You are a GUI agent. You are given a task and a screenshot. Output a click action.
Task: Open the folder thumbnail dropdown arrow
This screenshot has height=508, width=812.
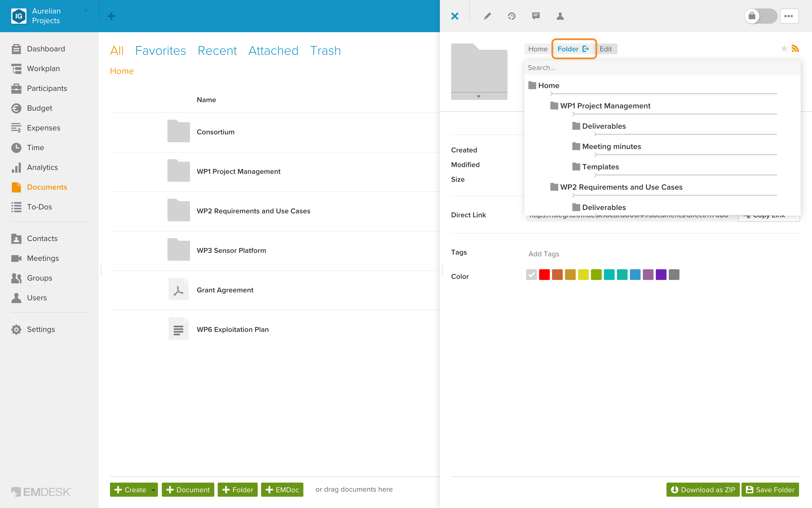pos(479,97)
